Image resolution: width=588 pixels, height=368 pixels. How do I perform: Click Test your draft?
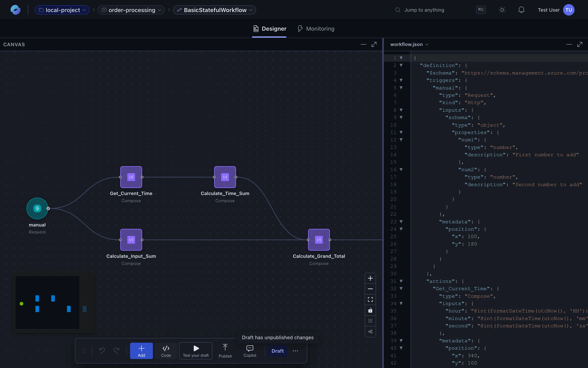(x=196, y=351)
